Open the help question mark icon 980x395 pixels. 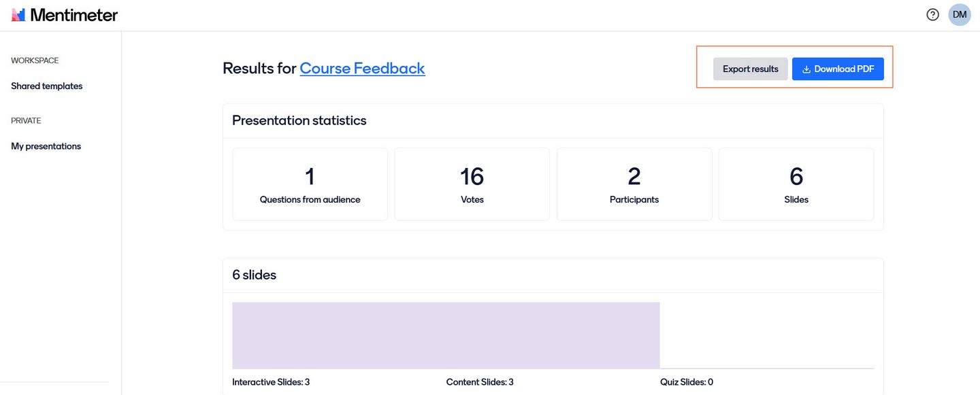[x=933, y=14]
